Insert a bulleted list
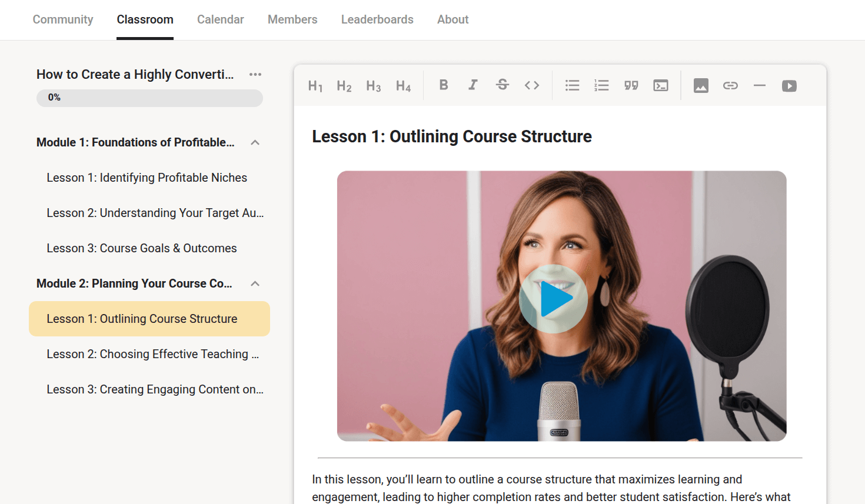 tap(572, 86)
